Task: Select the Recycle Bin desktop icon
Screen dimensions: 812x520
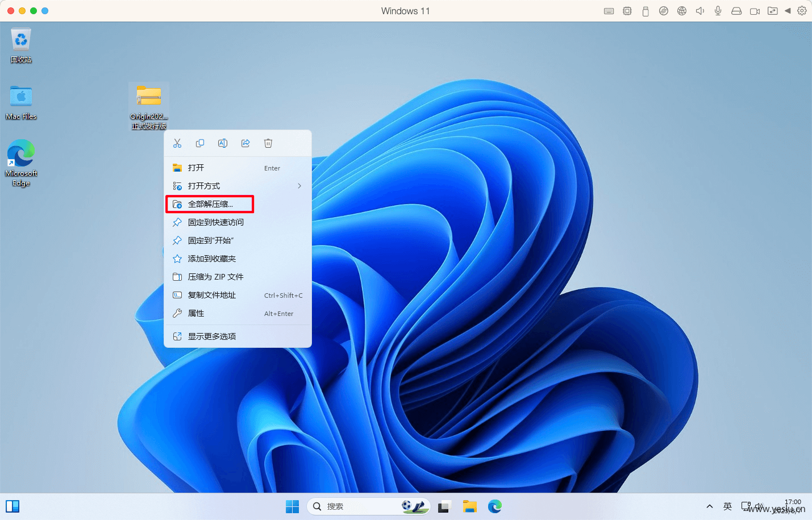Action: point(21,45)
